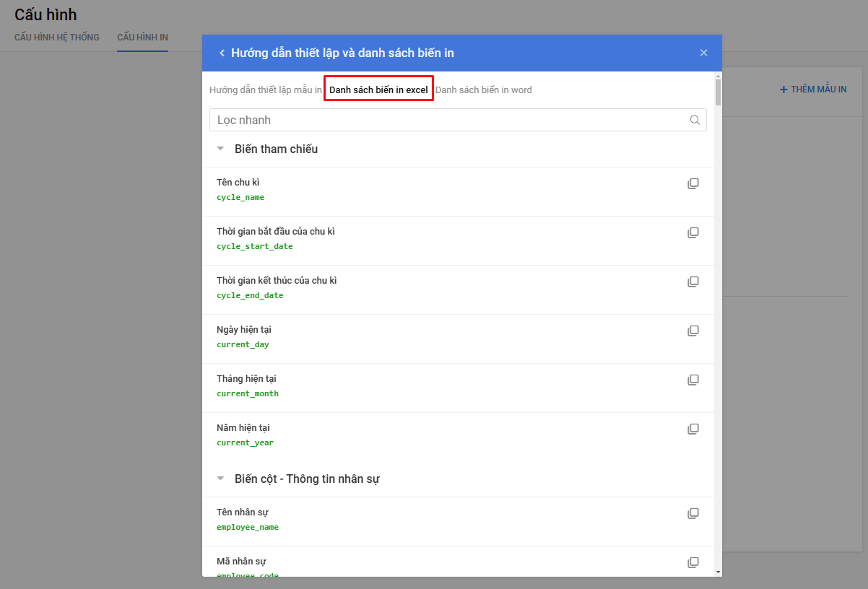Select Danh sách biến in excel tab
The height and width of the screenshot is (589, 868).
tap(378, 90)
